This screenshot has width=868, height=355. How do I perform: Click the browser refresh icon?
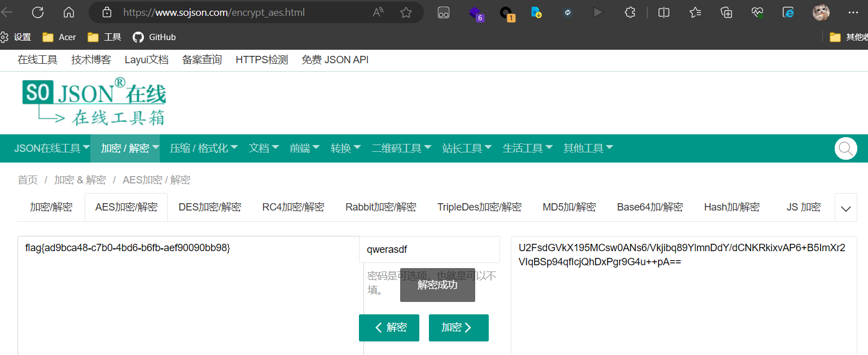38,12
